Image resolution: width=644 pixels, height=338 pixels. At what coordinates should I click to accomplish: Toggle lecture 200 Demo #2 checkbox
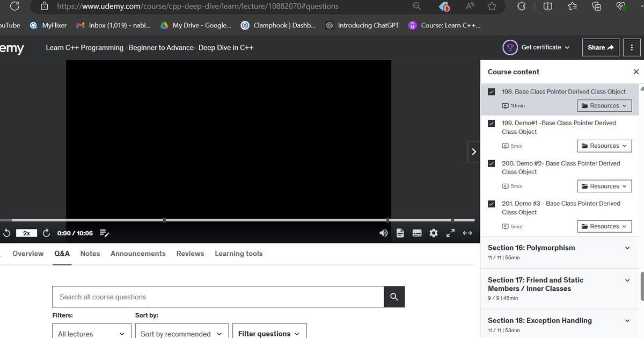[491, 163]
